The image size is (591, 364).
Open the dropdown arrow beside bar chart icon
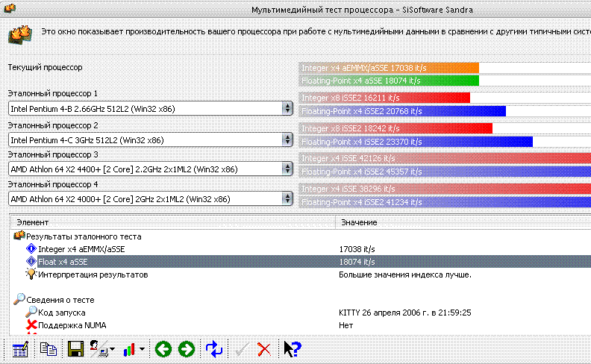point(142,349)
